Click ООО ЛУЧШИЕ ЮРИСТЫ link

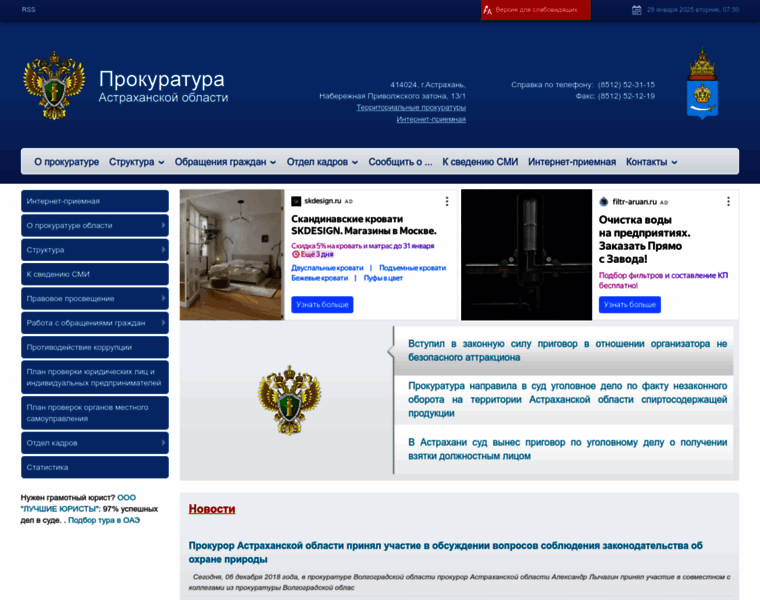click(79, 503)
